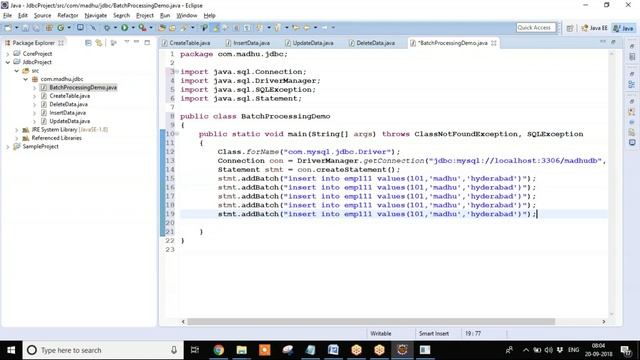
Task: Open the Refactor menu
Action: (x=68, y=16)
